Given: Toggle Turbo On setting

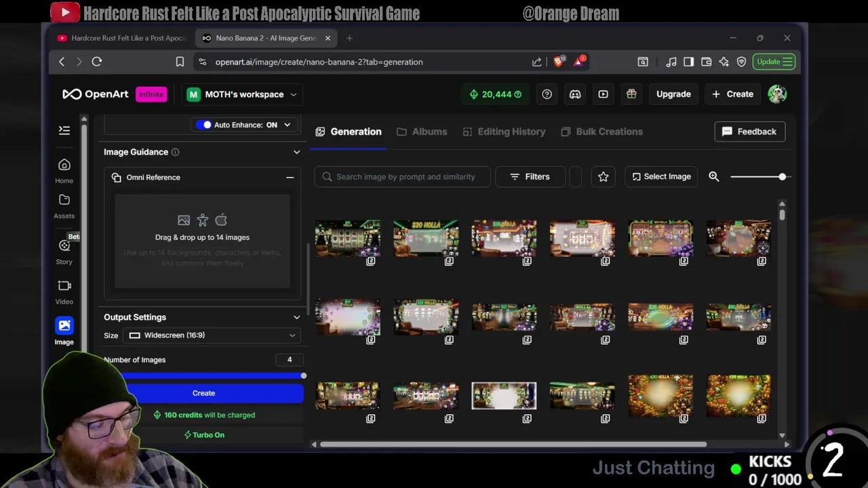Looking at the screenshot, I should tap(204, 435).
